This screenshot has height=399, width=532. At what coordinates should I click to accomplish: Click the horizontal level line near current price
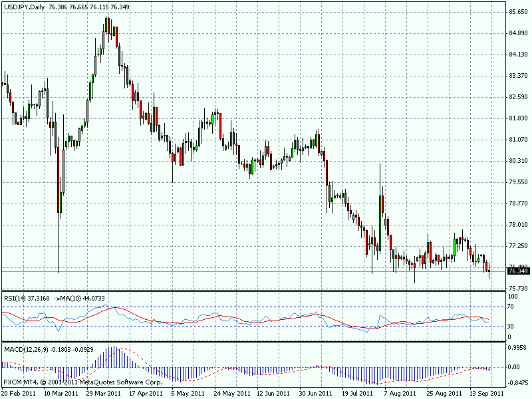pyautogui.click(x=266, y=273)
